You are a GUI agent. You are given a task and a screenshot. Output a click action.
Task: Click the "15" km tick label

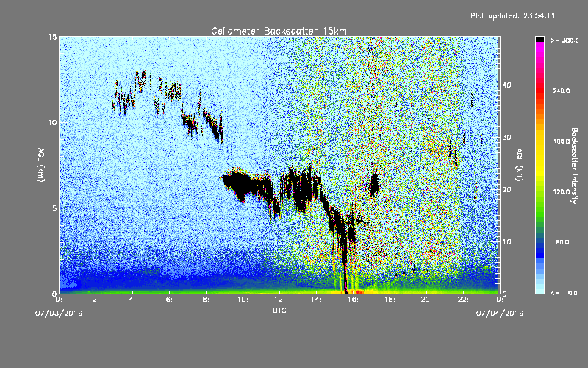tap(52, 37)
